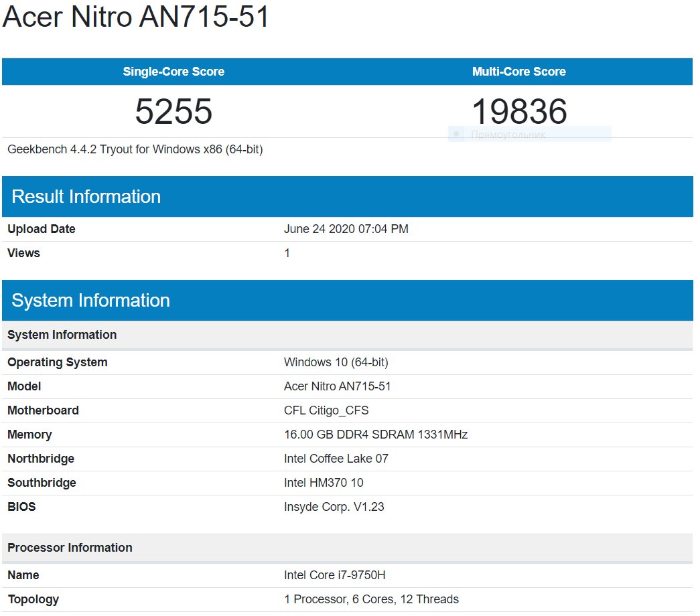700x616 pixels.
Task: Click the blue System Information section header
Action: coord(90,300)
